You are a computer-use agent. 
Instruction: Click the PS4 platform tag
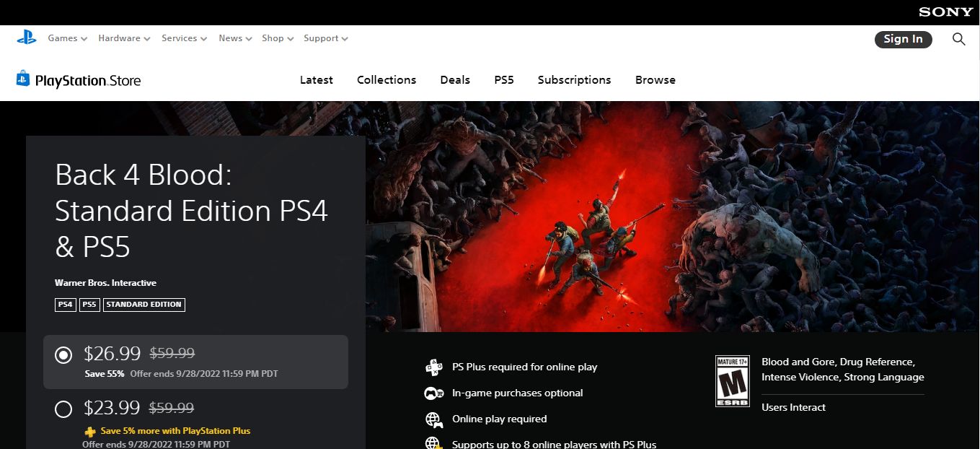[66, 305]
